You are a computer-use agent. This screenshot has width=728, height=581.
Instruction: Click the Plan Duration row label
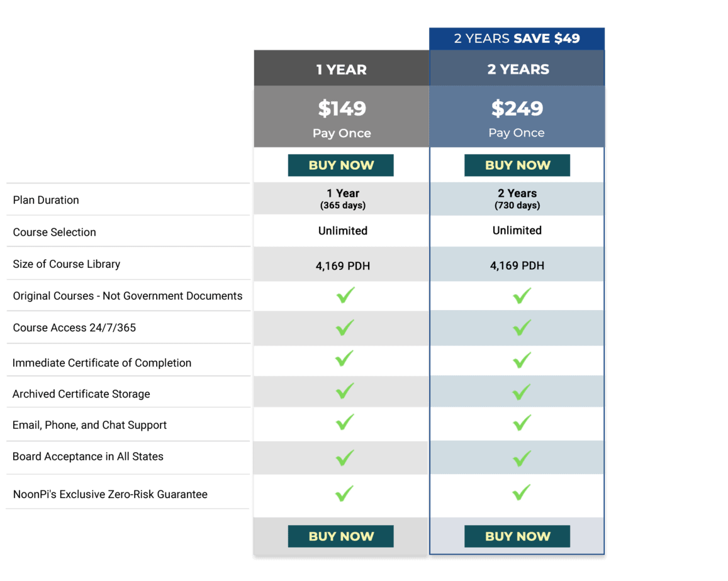click(45, 199)
